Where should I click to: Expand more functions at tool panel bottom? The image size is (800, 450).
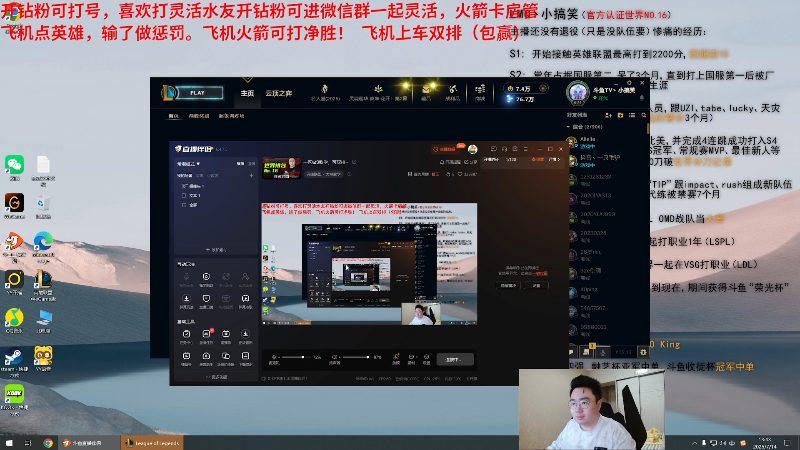click(x=216, y=377)
